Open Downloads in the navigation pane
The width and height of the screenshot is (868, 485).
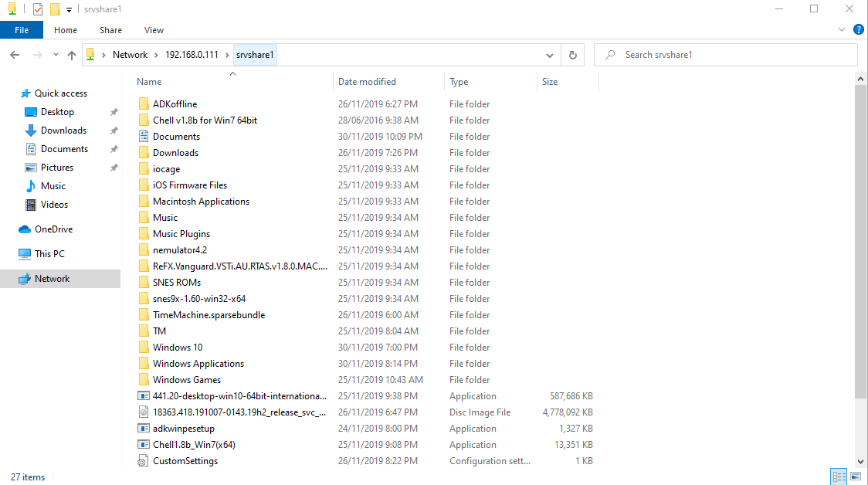tap(63, 131)
